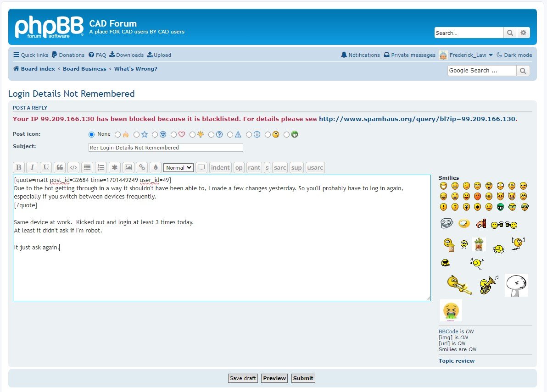547x392 pixels.
Task: Insert a quote block with toolbar icon
Action: (59, 167)
